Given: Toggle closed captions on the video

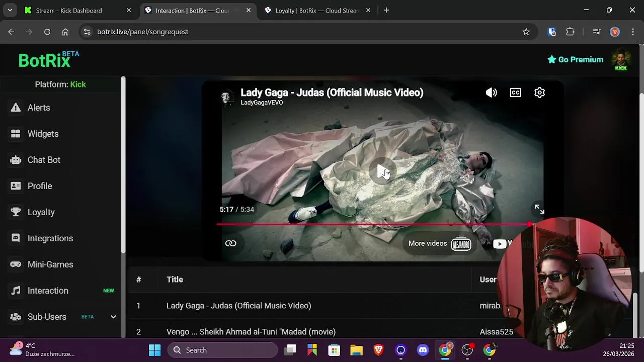Looking at the screenshot, I should [516, 93].
